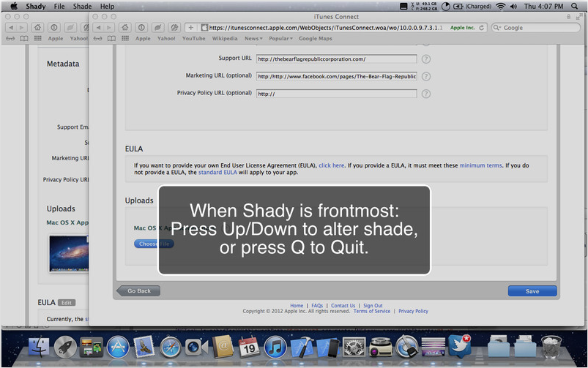Open the 'standard EULA' link
This screenshot has width=588, height=368.
pos(217,173)
